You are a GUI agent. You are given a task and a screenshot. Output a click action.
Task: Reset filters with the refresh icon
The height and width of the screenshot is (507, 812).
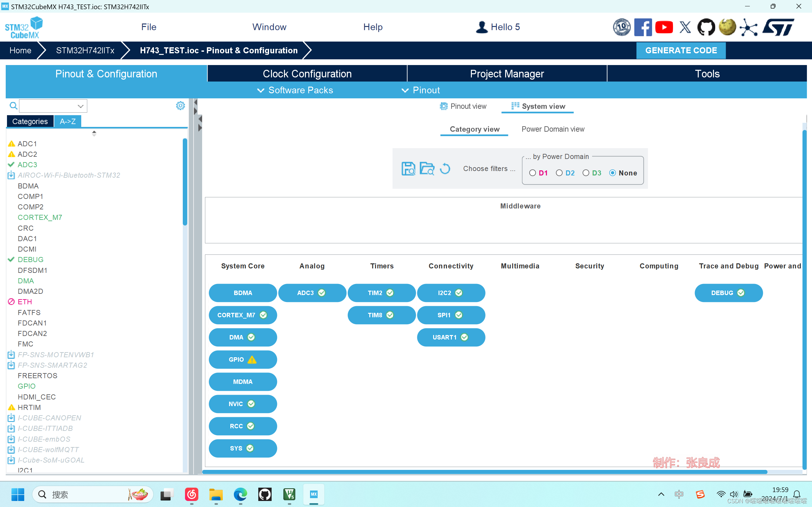click(445, 168)
